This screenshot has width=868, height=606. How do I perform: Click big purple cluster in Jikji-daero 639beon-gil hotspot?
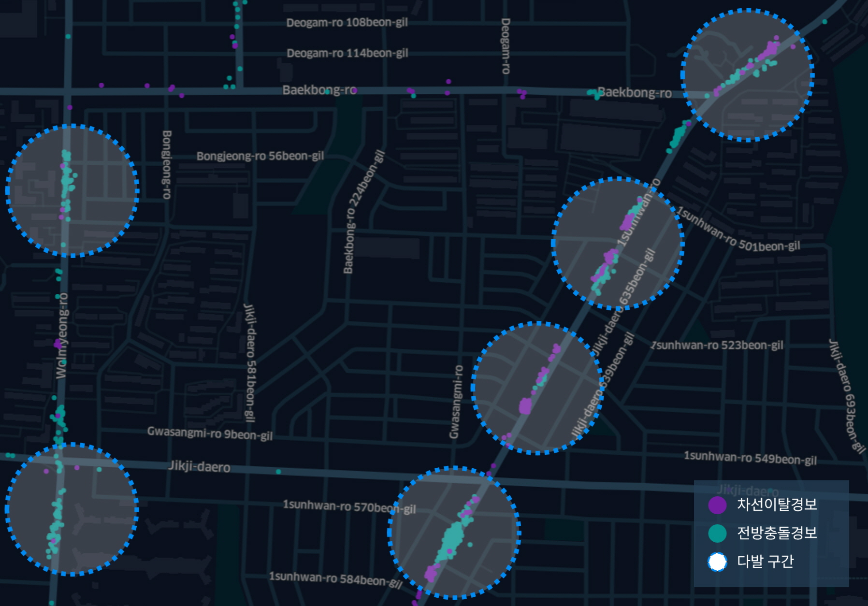click(x=525, y=405)
